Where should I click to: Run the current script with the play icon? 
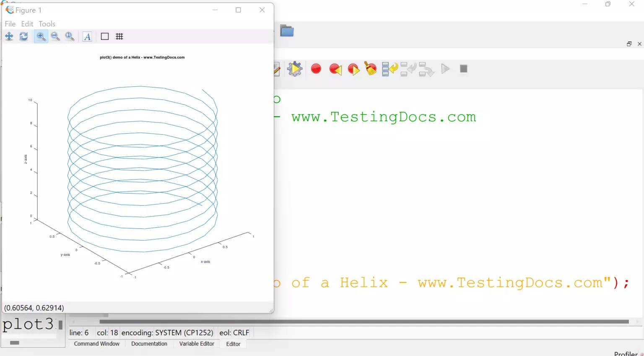tap(445, 69)
